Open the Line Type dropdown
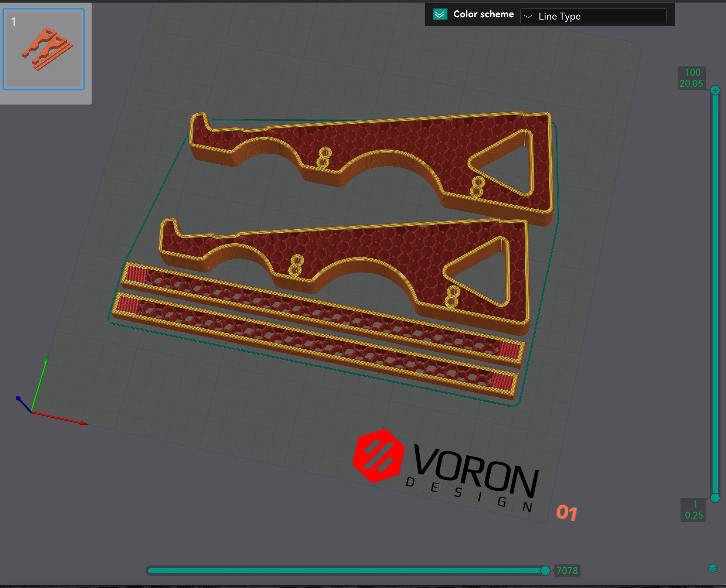Viewport: 726px width, 588px height. pyautogui.click(x=593, y=16)
